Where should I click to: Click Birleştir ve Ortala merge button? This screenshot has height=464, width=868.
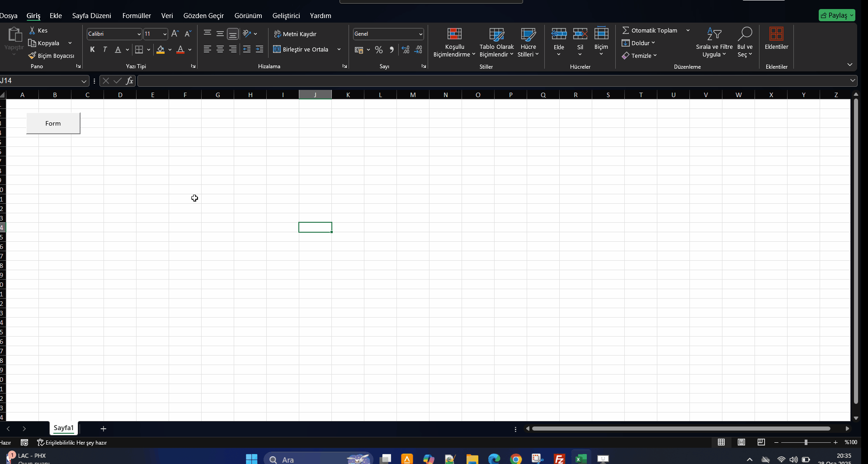[301, 49]
